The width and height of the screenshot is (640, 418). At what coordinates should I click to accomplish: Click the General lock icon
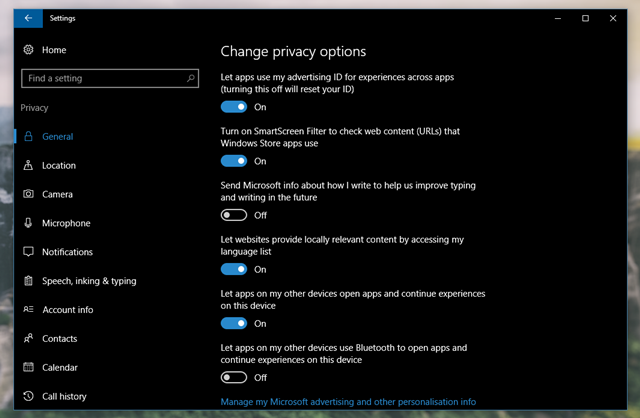point(28,136)
